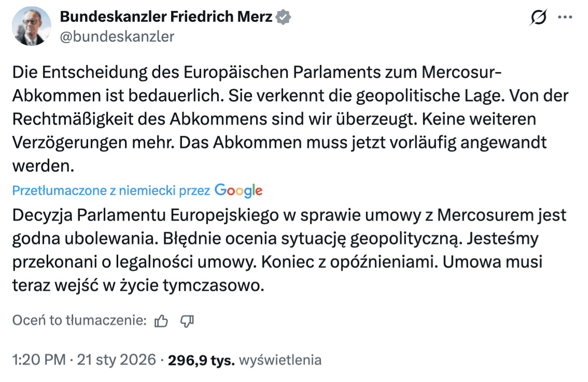Click the thumbs down icon to disapprove translation

(x=188, y=321)
